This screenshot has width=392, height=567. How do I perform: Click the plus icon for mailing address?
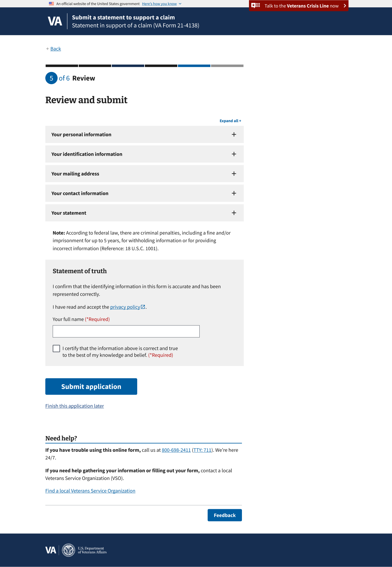click(x=234, y=174)
